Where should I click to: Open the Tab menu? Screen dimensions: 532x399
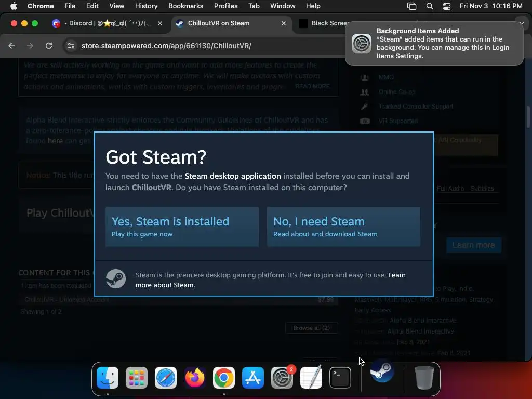point(254,6)
